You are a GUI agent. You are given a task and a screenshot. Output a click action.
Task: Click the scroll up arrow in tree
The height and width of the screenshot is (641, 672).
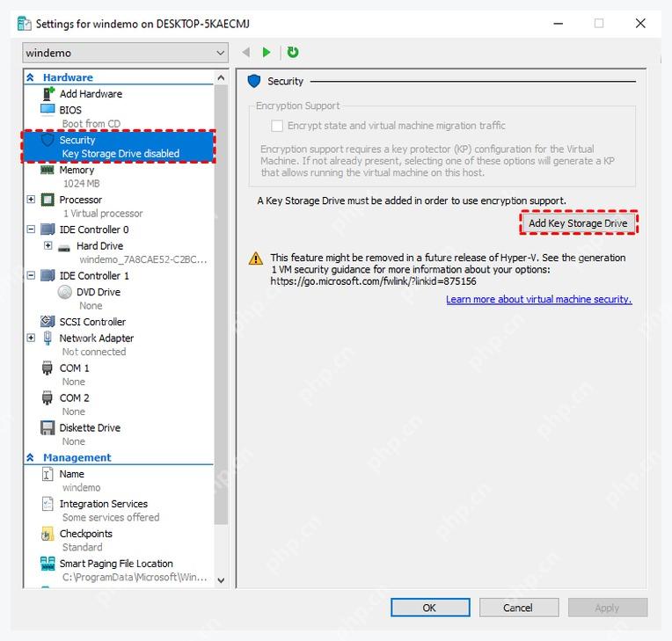[x=221, y=77]
